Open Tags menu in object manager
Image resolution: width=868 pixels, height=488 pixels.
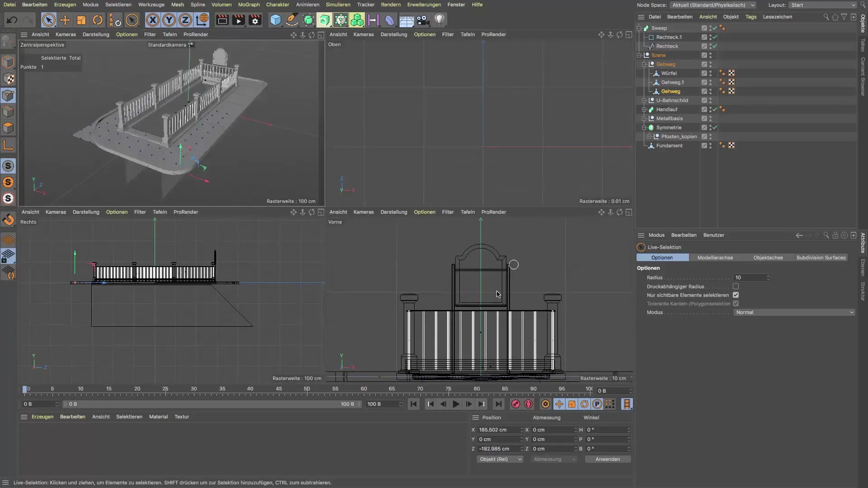[751, 17]
